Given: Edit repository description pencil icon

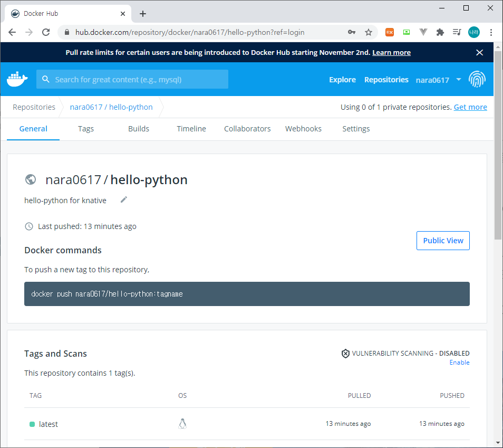Looking at the screenshot, I should [x=124, y=200].
